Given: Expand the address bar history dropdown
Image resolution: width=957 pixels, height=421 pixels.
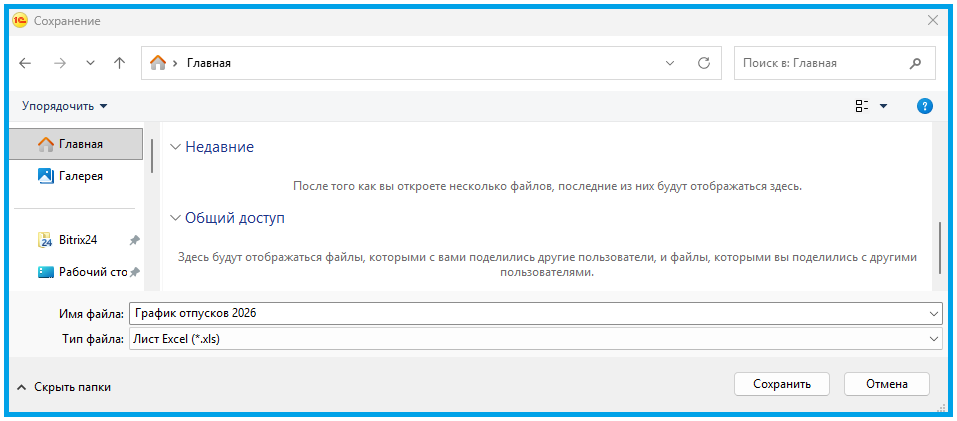Looking at the screenshot, I should (671, 63).
